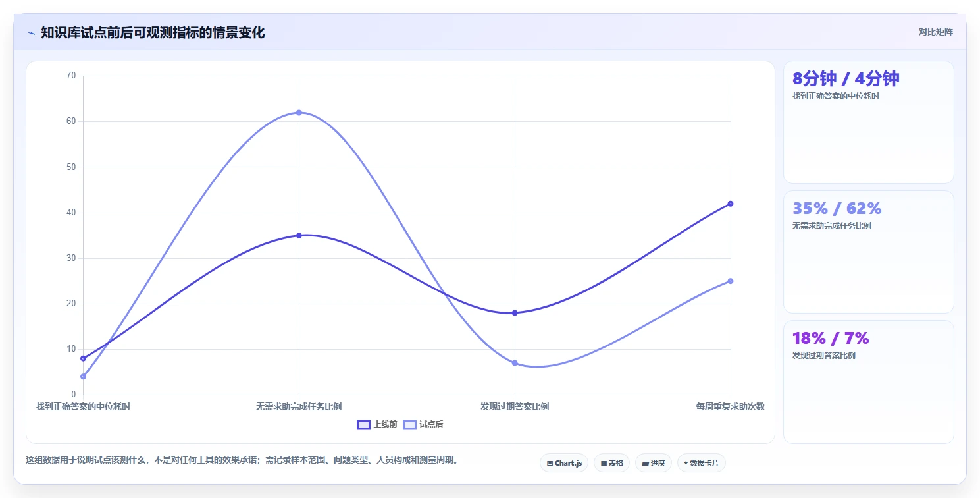This screenshot has width=980, height=498.
Task: Click the y-axis tick label 40
Action: (x=71, y=213)
